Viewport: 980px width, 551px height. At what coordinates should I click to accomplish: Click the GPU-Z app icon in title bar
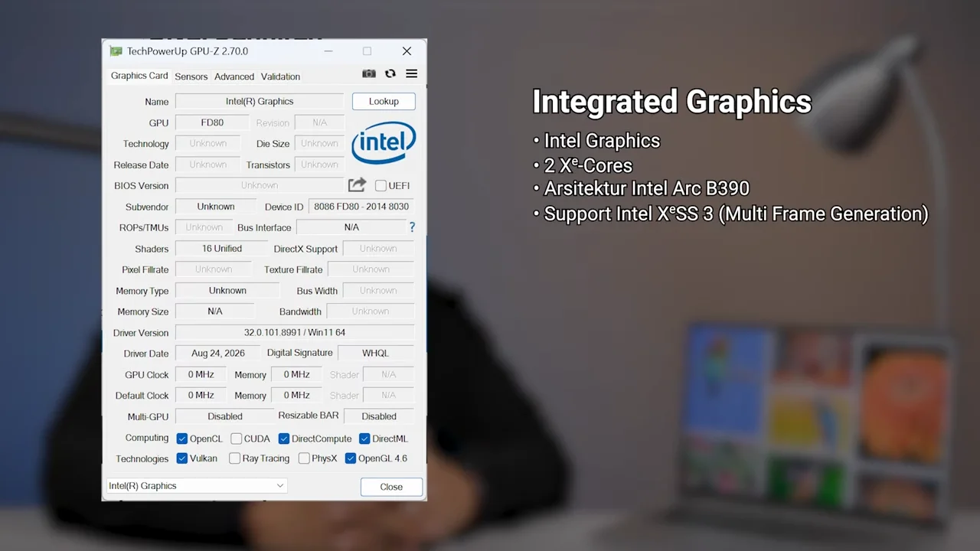pos(116,51)
